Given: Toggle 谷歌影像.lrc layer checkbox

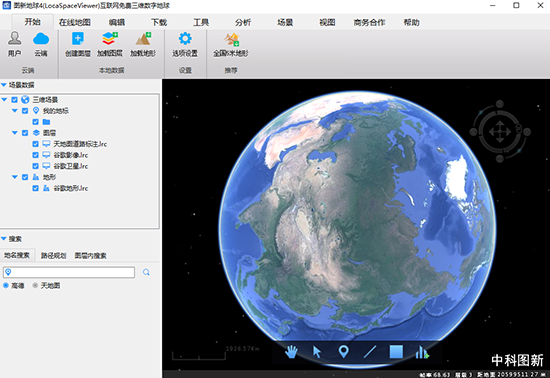Looking at the screenshot, I should 35,155.
